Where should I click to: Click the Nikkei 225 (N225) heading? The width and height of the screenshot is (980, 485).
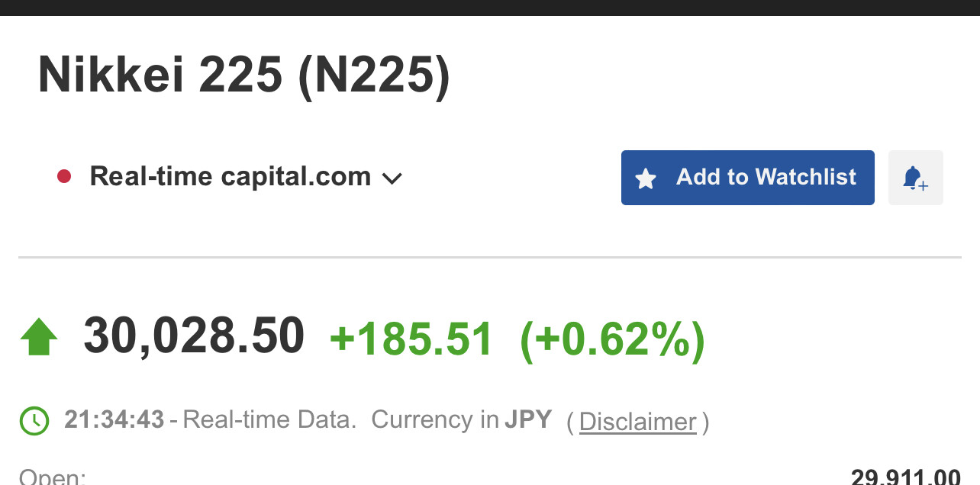coord(244,75)
